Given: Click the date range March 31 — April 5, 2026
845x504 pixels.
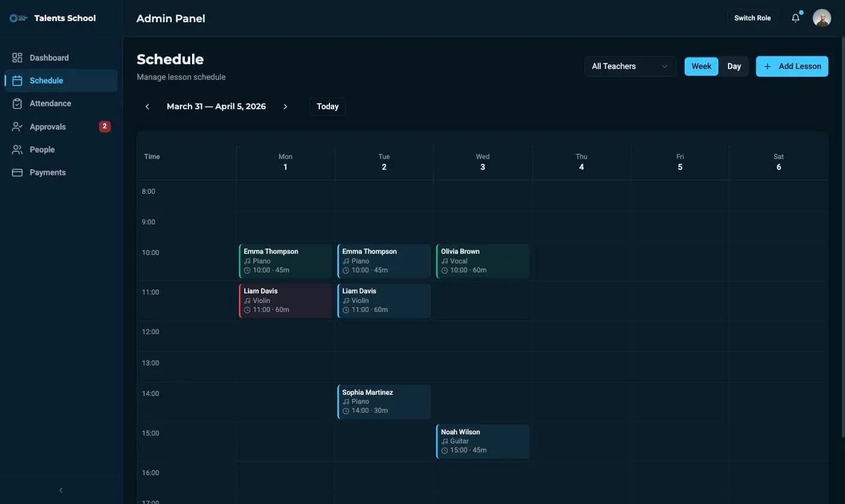Looking at the screenshot, I should point(216,107).
